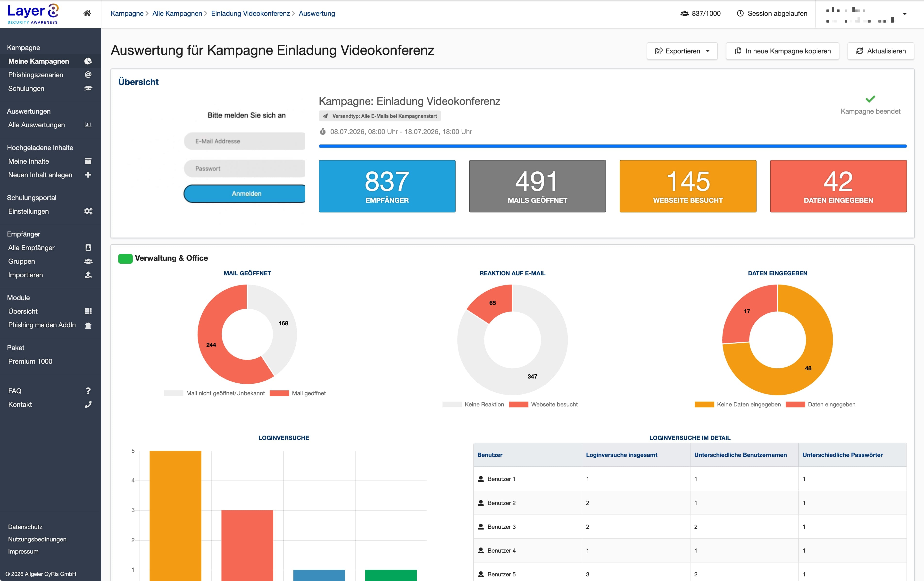Click the Aktualisieren button

[881, 51]
